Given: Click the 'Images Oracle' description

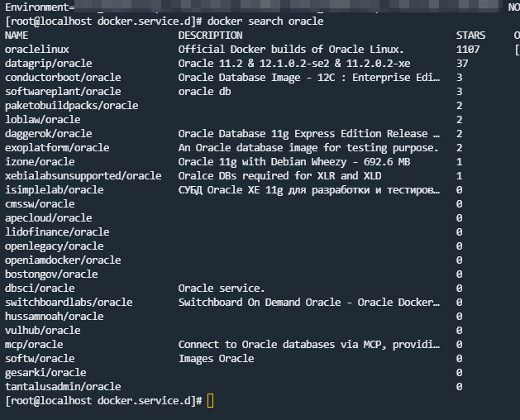Looking at the screenshot, I should [x=216, y=358].
